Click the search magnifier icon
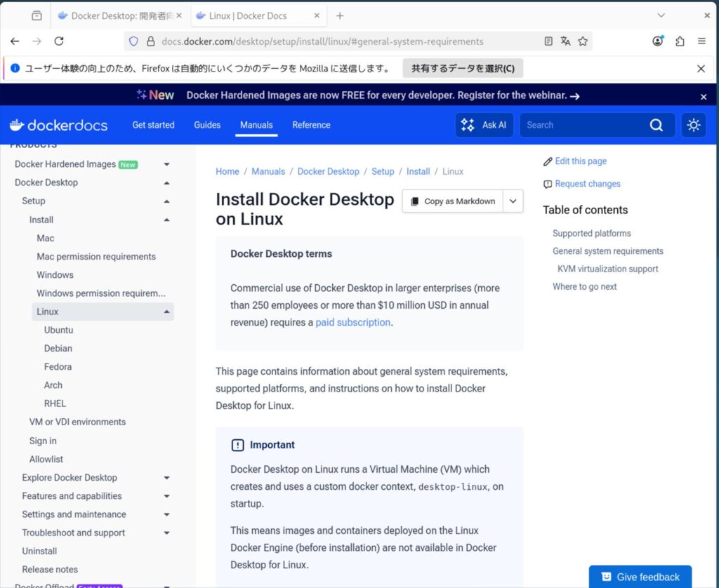719x588 pixels. pyautogui.click(x=656, y=125)
